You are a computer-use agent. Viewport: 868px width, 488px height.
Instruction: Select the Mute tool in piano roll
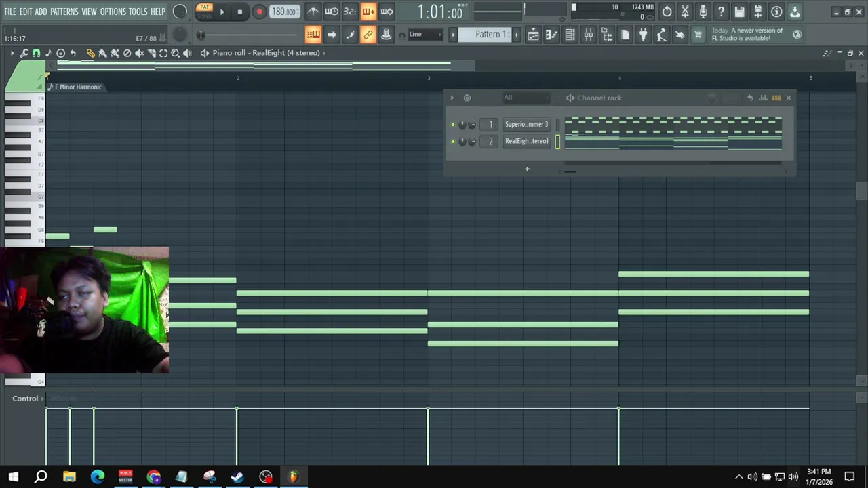click(x=139, y=53)
